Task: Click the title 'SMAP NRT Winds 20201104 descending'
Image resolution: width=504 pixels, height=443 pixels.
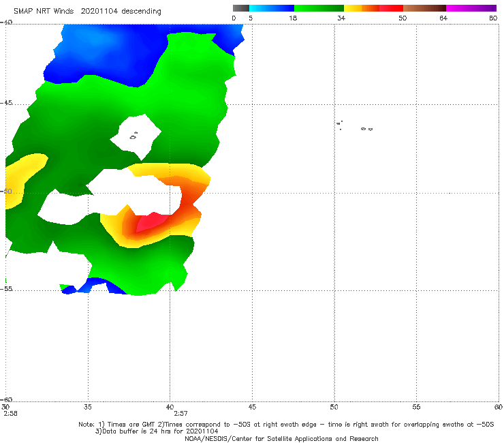Action: point(87,12)
